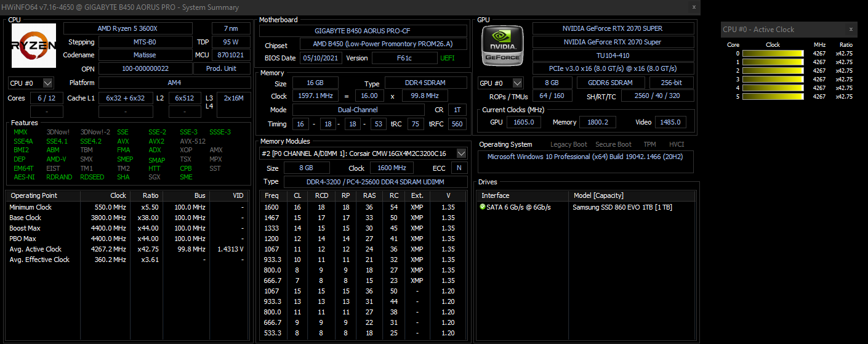868x344 pixels.
Task: Click the Operating Point column header
Action: (x=42, y=195)
